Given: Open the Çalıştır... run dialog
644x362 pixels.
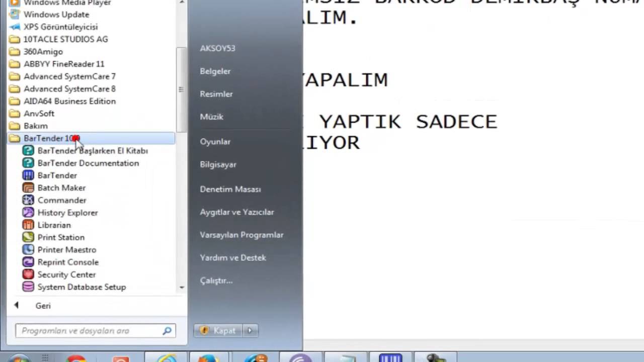Looking at the screenshot, I should (216, 281).
